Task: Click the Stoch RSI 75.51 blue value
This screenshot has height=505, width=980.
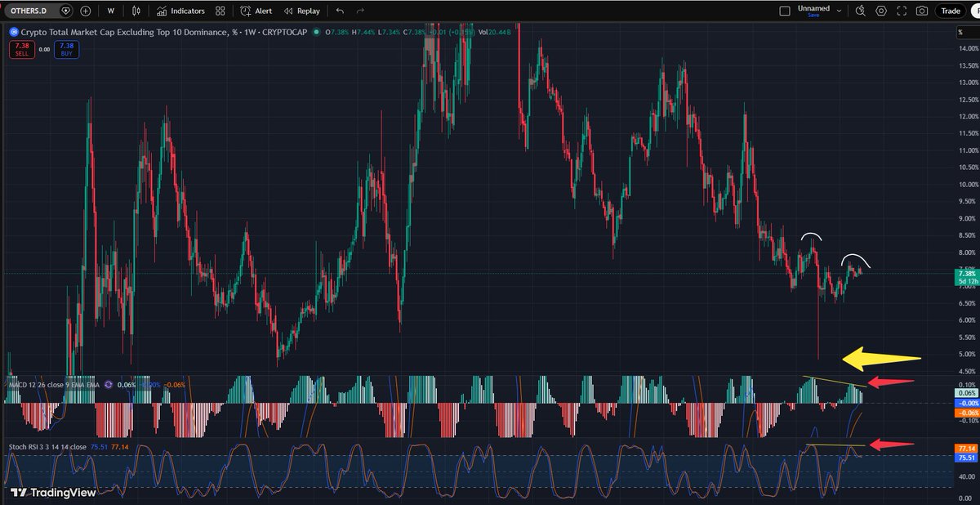Action: click(x=100, y=447)
